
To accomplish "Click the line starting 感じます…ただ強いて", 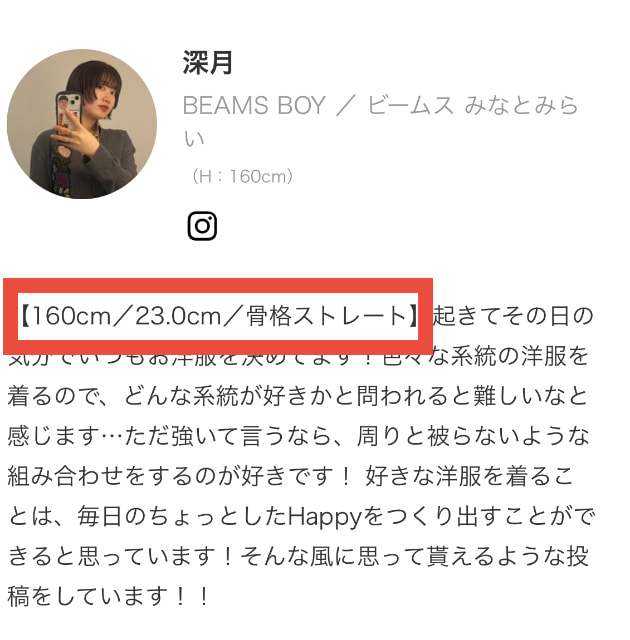I will (298, 436).
